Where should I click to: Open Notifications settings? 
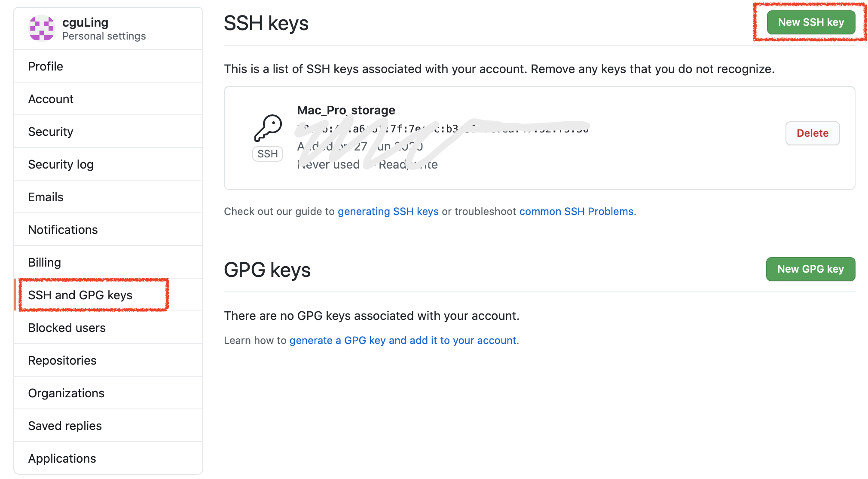click(x=108, y=230)
